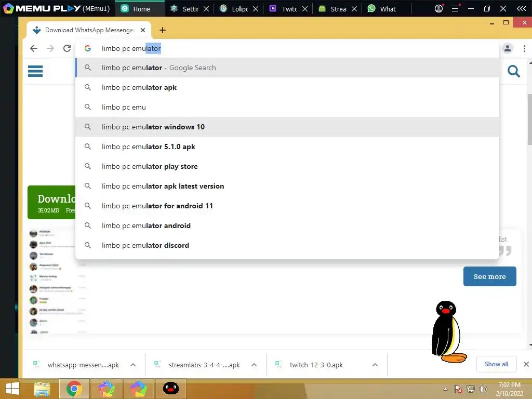Screen dimensions: 532x399
Task: Open the website hamburger menu
Action: point(35,71)
